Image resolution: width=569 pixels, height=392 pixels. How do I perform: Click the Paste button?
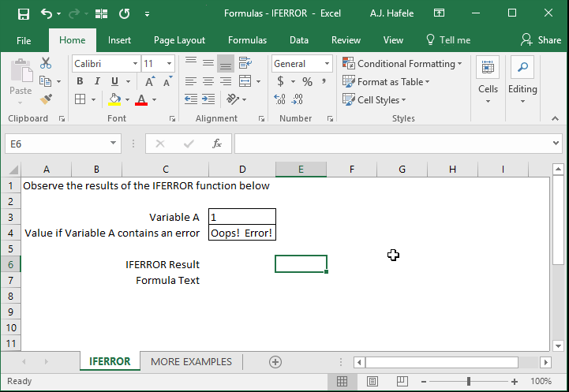(x=21, y=81)
